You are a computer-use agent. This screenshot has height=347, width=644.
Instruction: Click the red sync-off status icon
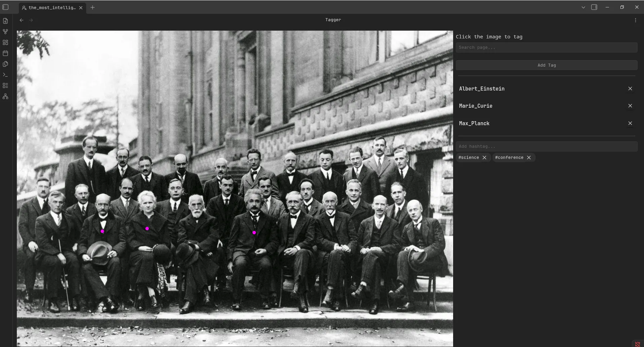(637, 344)
